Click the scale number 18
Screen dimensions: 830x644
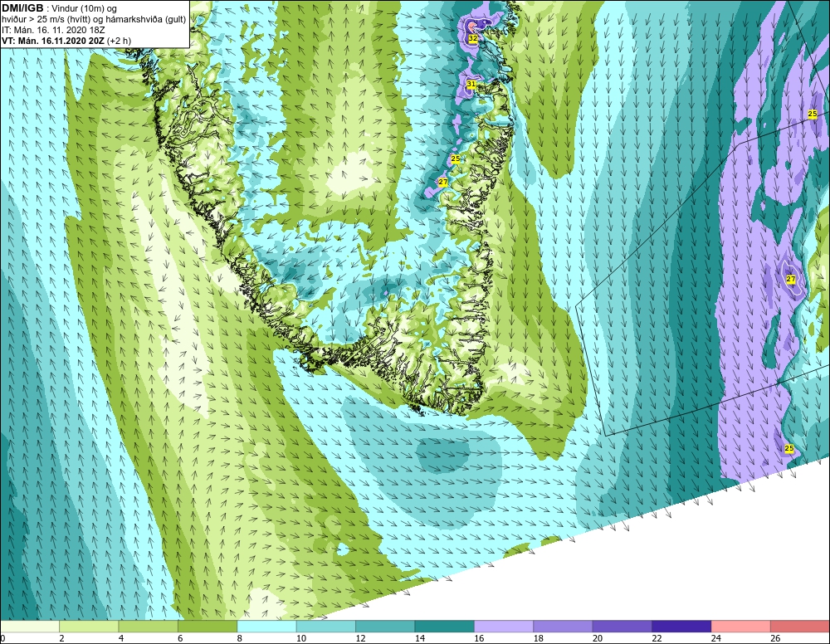[539, 638]
